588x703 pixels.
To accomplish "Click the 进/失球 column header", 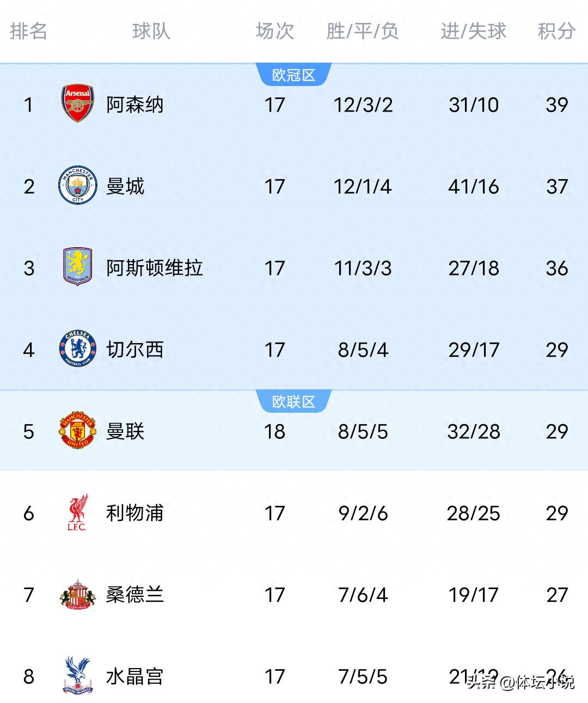I will pyautogui.click(x=473, y=31).
